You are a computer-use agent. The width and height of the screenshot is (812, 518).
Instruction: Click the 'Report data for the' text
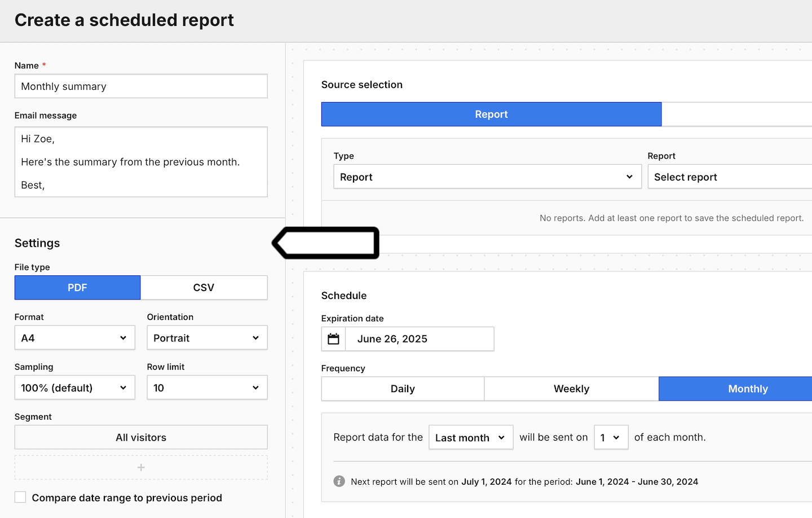click(378, 437)
